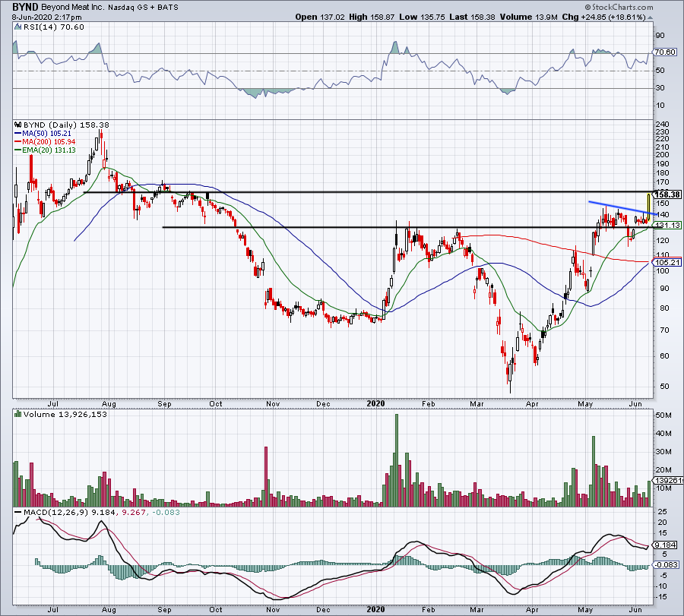Select the RSI(14) indicator label
Screen dimensions: 684x616
tap(38, 30)
